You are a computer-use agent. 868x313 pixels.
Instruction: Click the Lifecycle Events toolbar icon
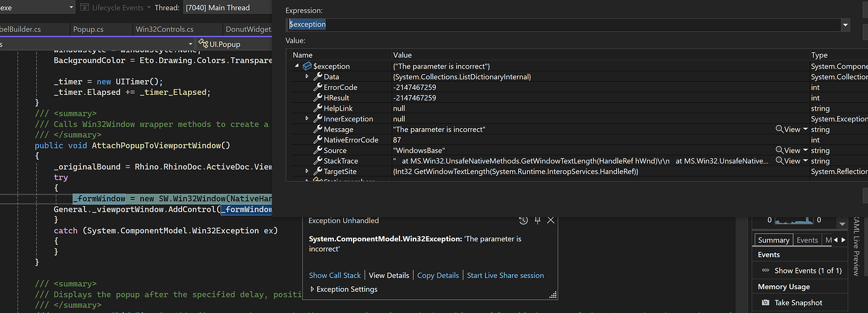[x=85, y=8]
